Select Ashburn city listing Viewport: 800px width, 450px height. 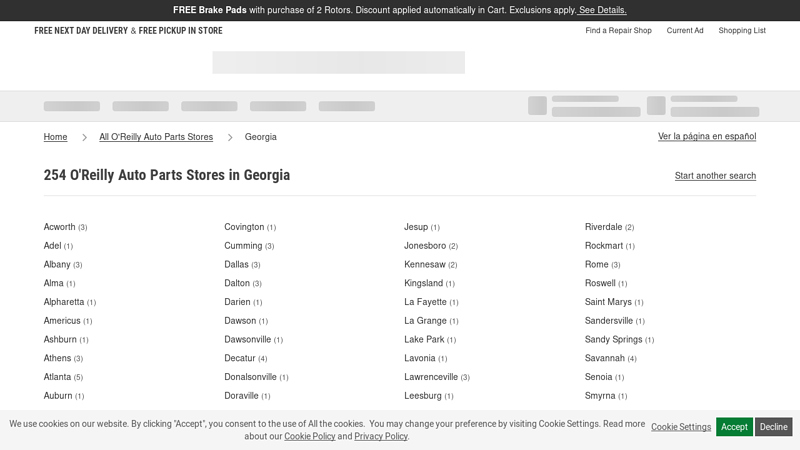(x=66, y=339)
